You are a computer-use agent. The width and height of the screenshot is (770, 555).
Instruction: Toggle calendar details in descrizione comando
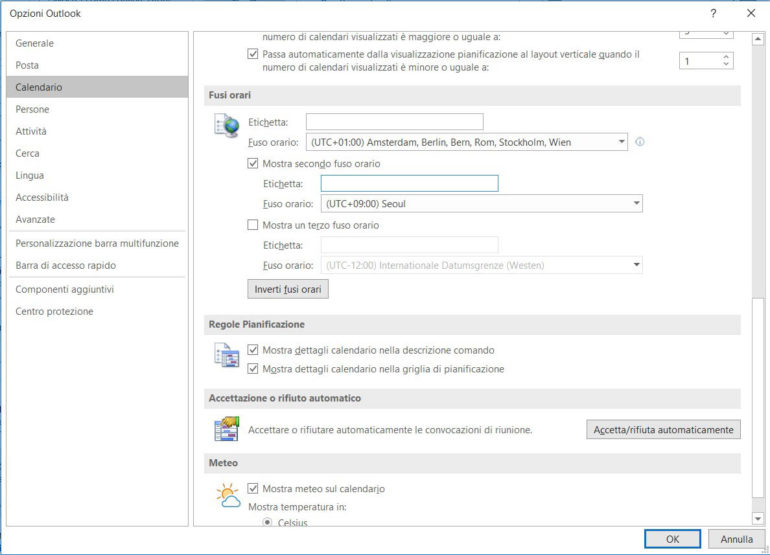(x=252, y=350)
